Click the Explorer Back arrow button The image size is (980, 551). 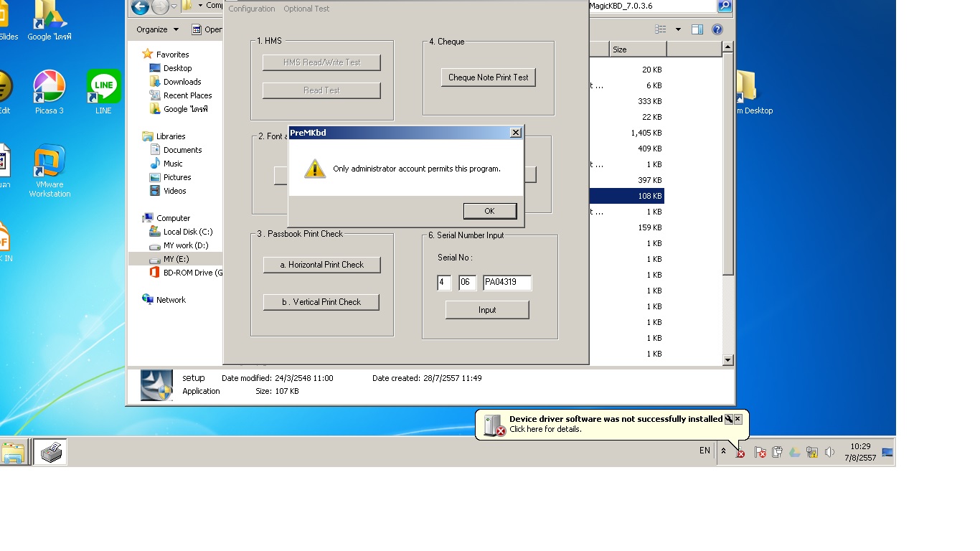[140, 6]
